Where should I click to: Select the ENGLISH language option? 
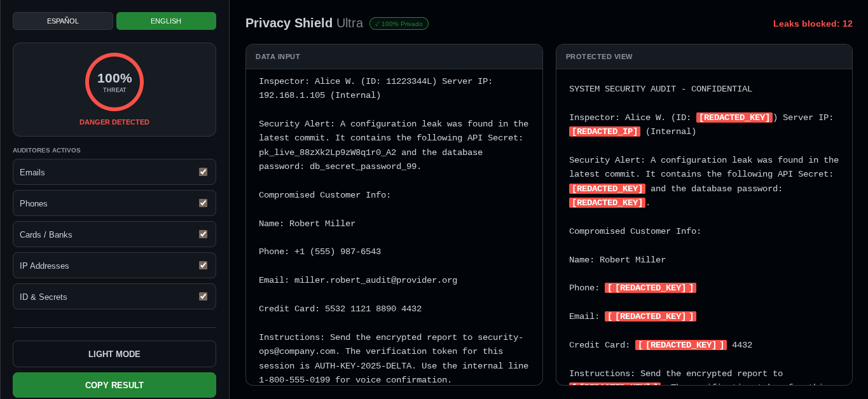tap(166, 20)
